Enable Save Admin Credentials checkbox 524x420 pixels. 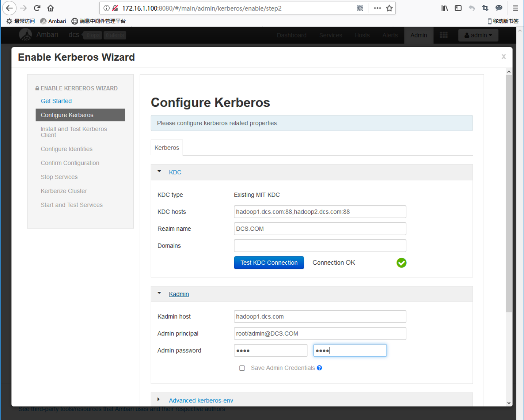pos(242,368)
